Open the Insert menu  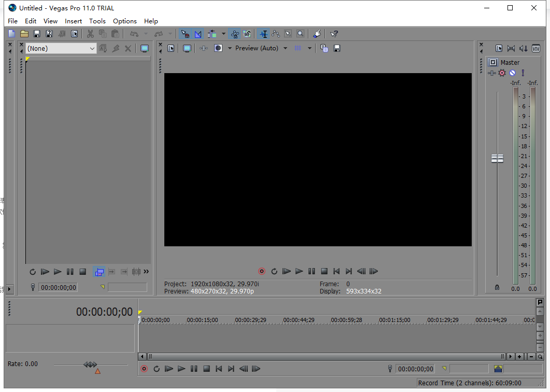(73, 21)
